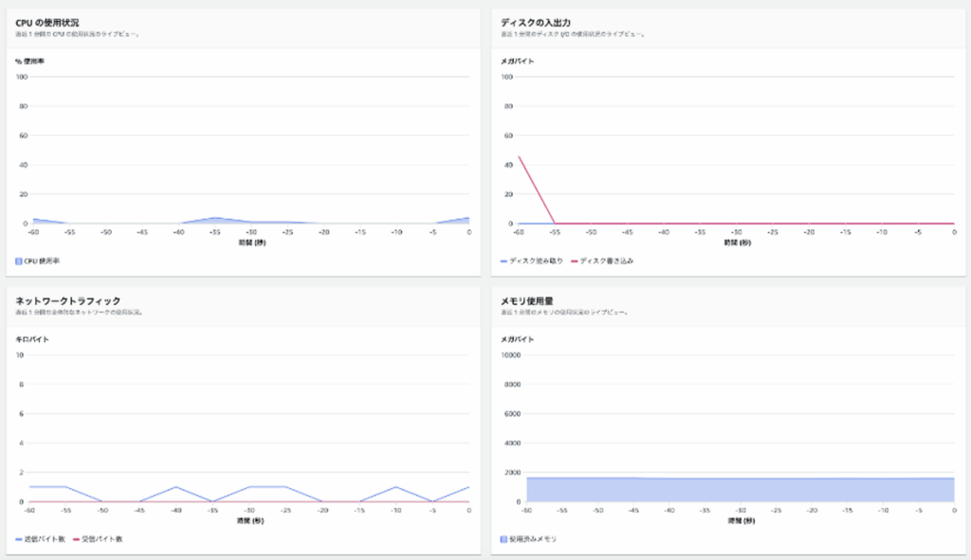Click the ネットワークトラフィック panel title
The width and height of the screenshot is (971, 560).
point(68,300)
